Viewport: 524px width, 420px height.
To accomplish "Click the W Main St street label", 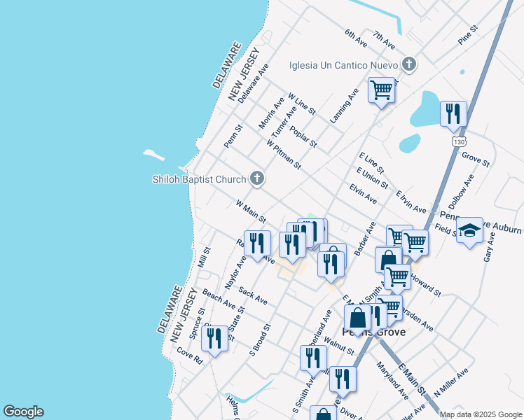I will 251,212.
